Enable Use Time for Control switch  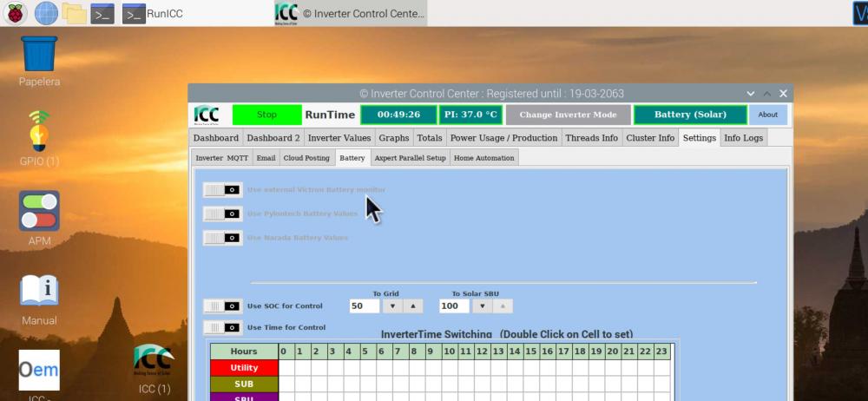(x=222, y=328)
